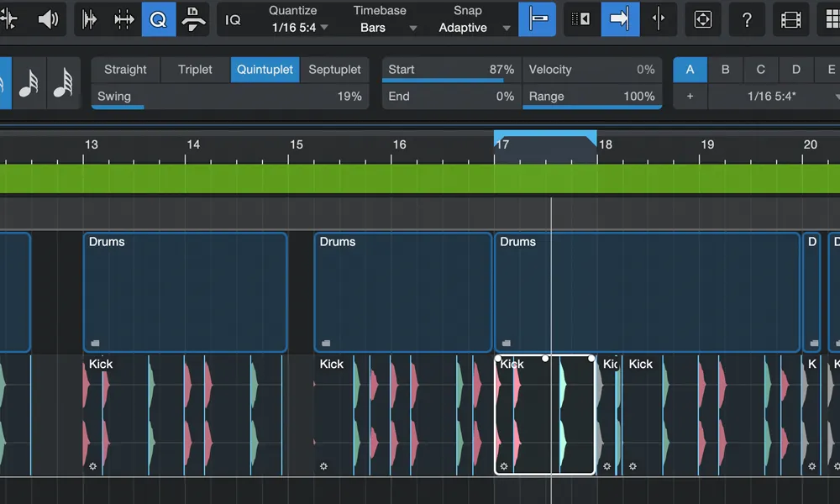Click the top-right handle of the selected Kick event
The image size is (840, 504).
coord(591,359)
